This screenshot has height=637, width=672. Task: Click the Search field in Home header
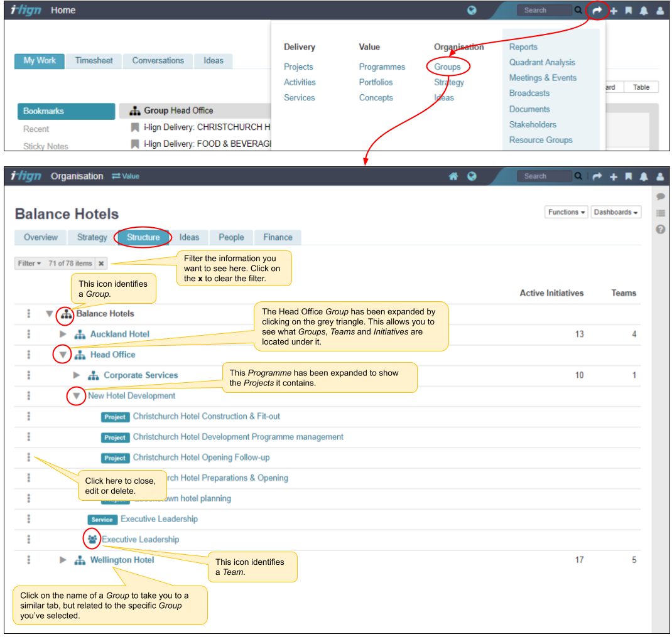click(x=543, y=10)
